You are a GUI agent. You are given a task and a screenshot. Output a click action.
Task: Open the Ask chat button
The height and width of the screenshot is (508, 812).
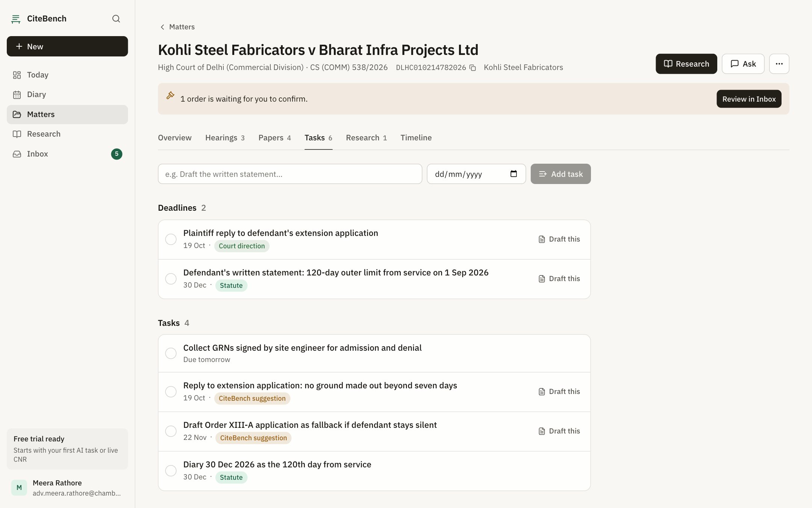click(x=743, y=64)
